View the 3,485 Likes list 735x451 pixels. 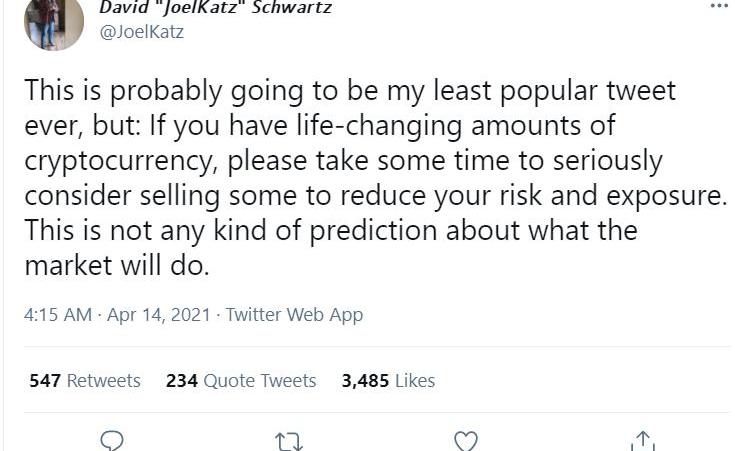pyautogui.click(x=388, y=381)
